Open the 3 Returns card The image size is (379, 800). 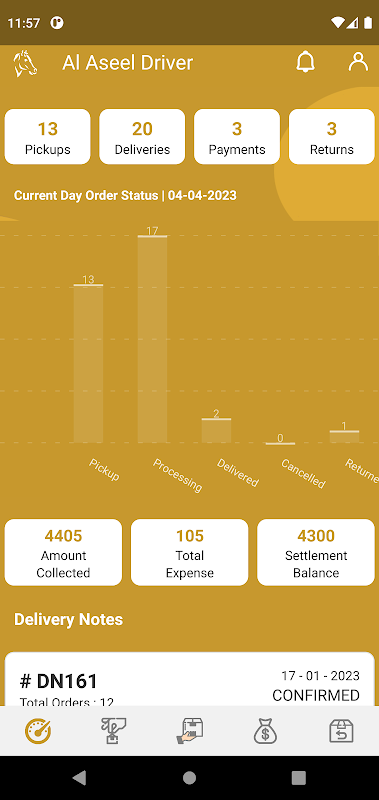tap(332, 137)
